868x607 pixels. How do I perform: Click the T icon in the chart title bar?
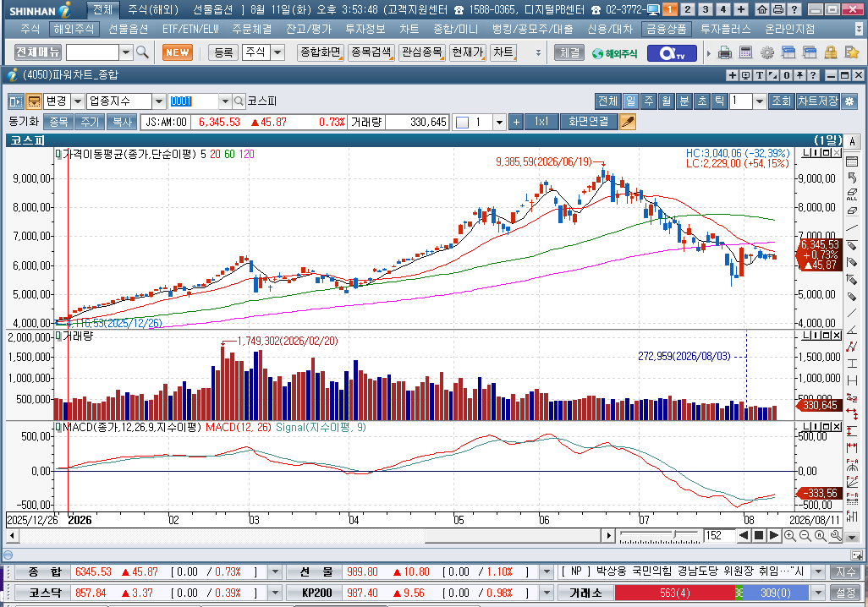click(x=760, y=75)
